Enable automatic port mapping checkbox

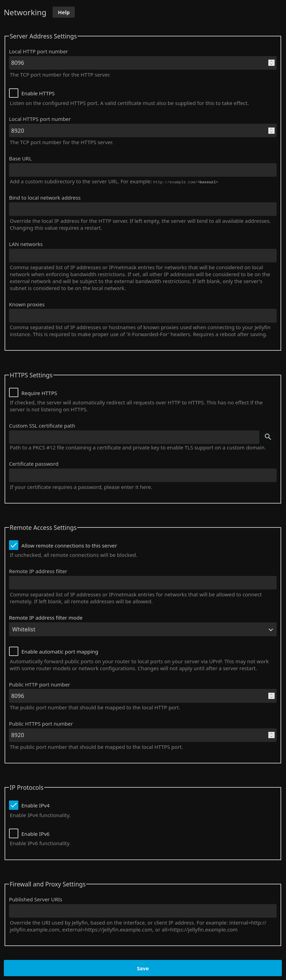[x=14, y=651]
